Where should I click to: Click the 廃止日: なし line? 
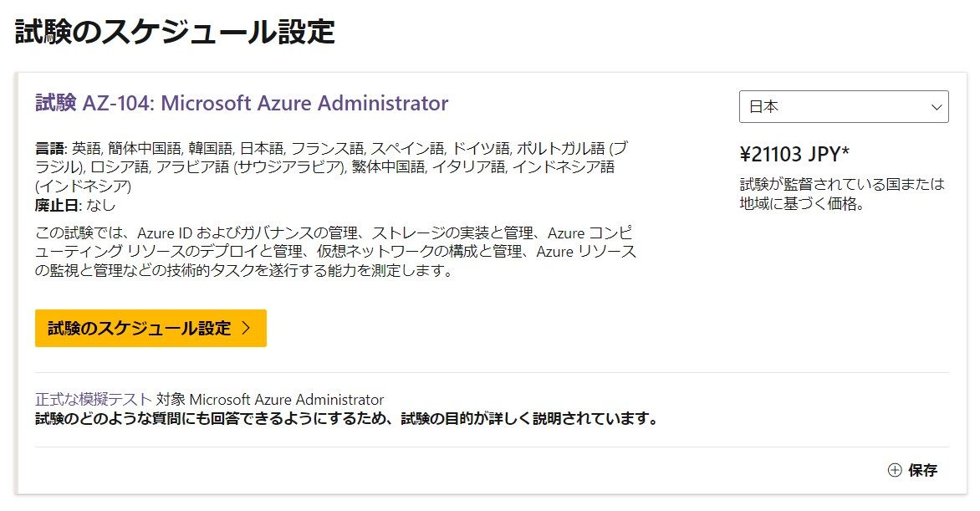pyautogui.click(x=75, y=205)
